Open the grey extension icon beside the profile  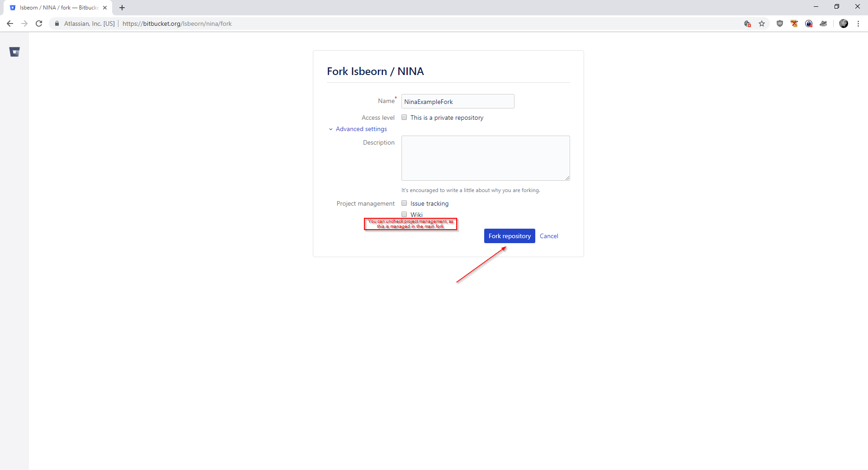tap(823, 23)
